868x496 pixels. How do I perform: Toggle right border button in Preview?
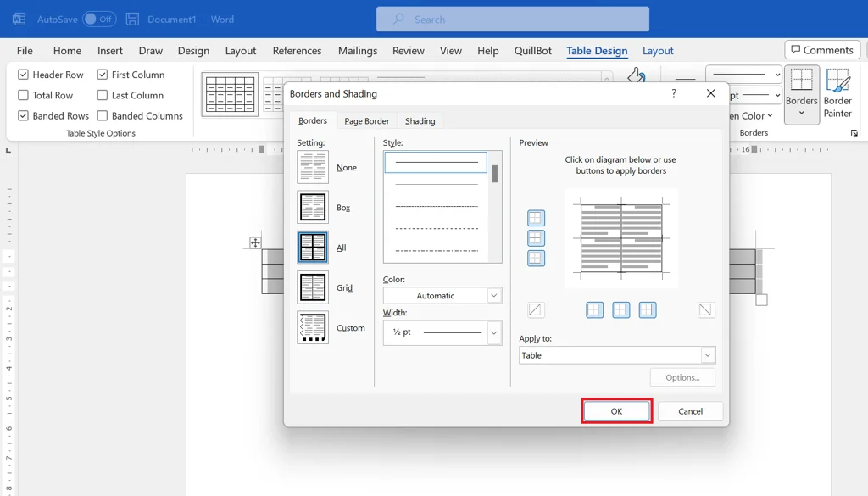coord(648,310)
